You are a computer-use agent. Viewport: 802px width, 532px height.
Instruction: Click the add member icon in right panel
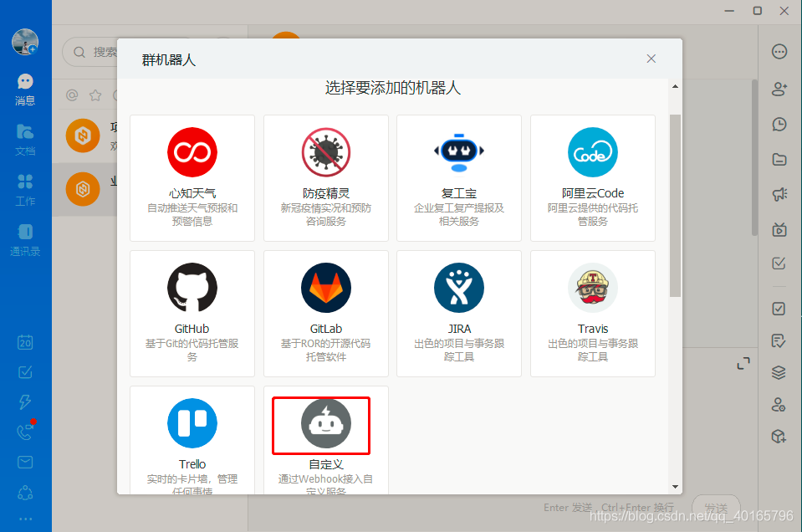779,89
